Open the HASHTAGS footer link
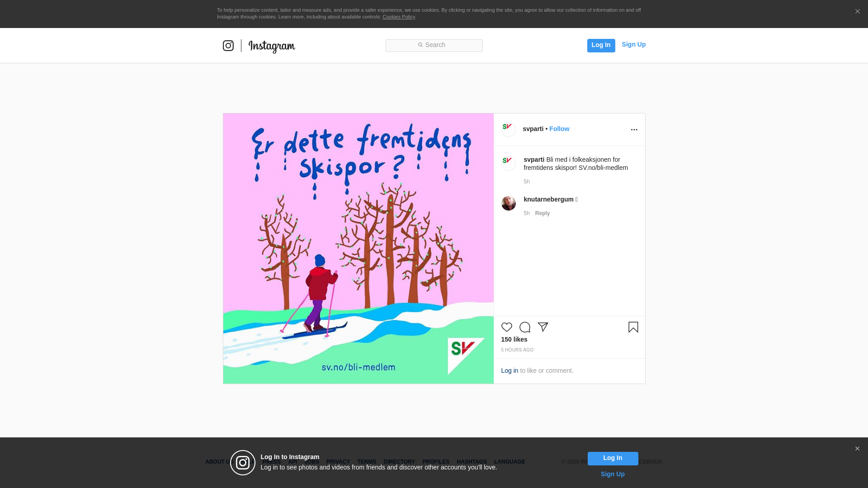This screenshot has height=488, width=868. (472, 462)
